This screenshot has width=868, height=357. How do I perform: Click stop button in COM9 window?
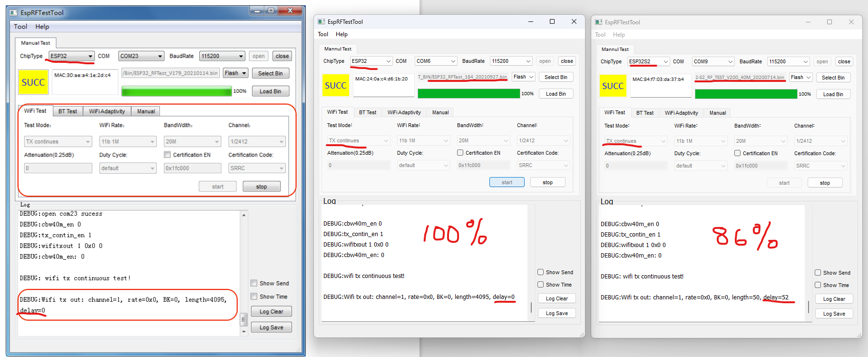pos(825,183)
